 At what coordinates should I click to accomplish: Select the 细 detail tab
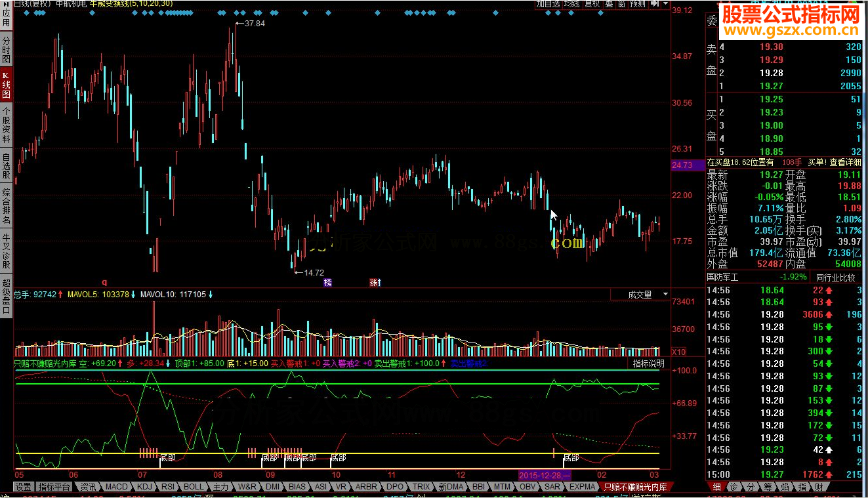tap(716, 487)
